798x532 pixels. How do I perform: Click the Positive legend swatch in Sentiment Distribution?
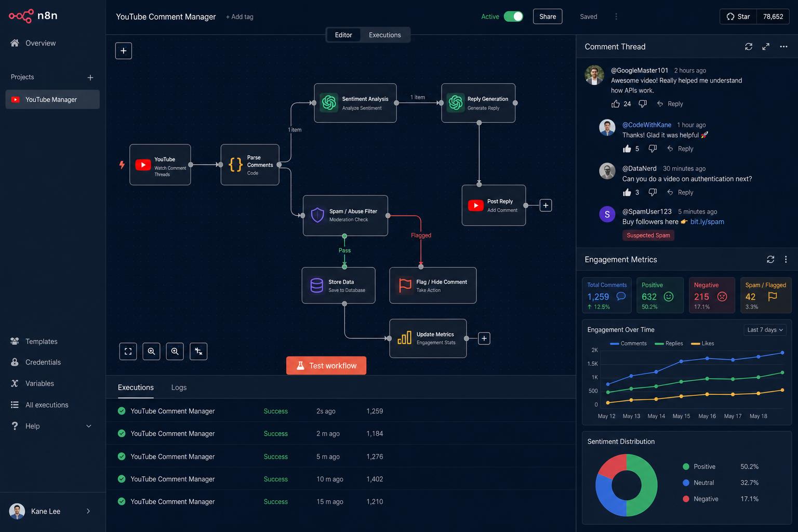pyautogui.click(x=686, y=467)
